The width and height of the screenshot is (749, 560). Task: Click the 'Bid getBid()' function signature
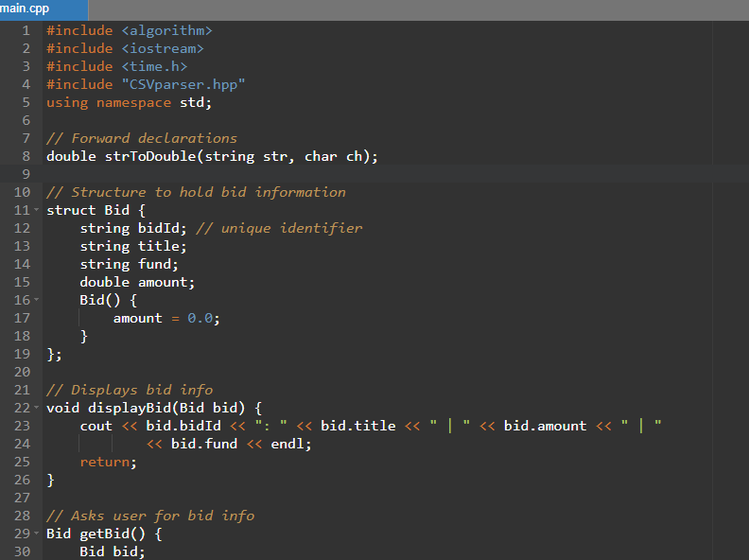click(96, 534)
